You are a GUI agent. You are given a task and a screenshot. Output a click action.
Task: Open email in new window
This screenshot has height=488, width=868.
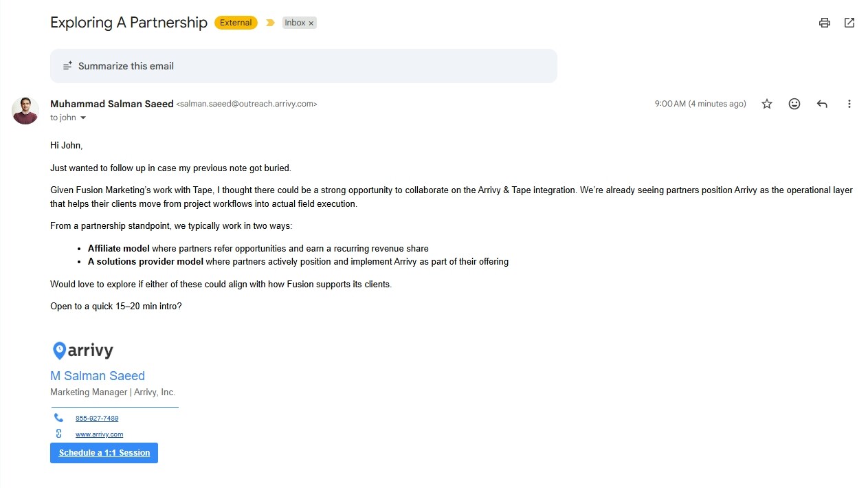click(849, 23)
